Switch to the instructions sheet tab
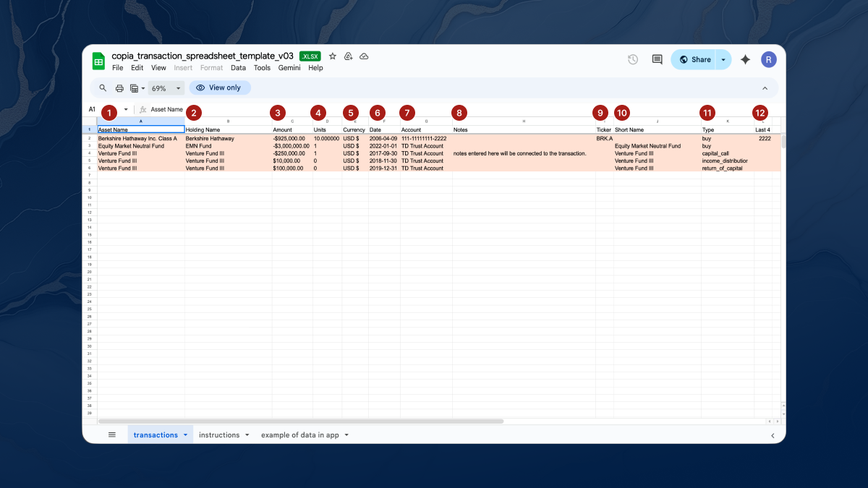This screenshot has height=488, width=868. tap(218, 435)
